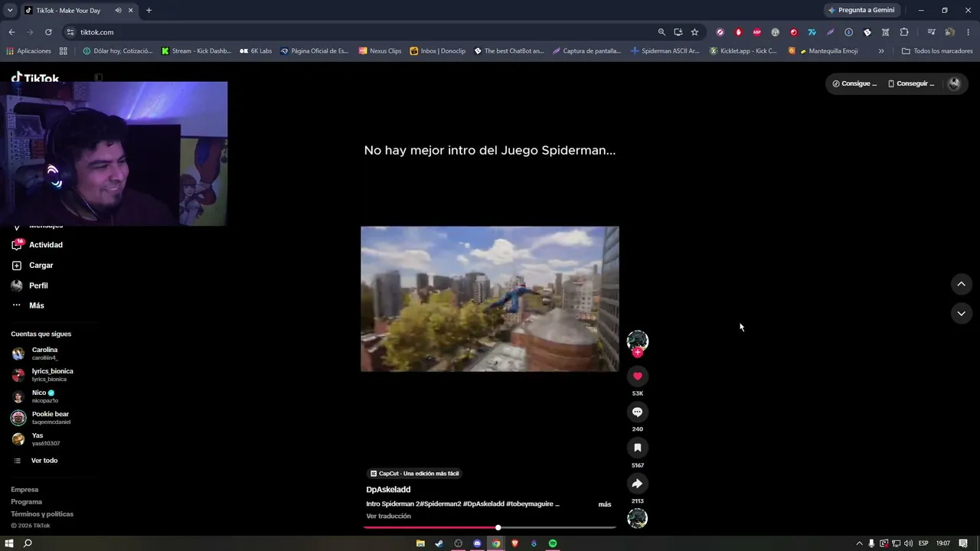
Task: Open comments with the 240 speech bubble
Action: (637, 412)
